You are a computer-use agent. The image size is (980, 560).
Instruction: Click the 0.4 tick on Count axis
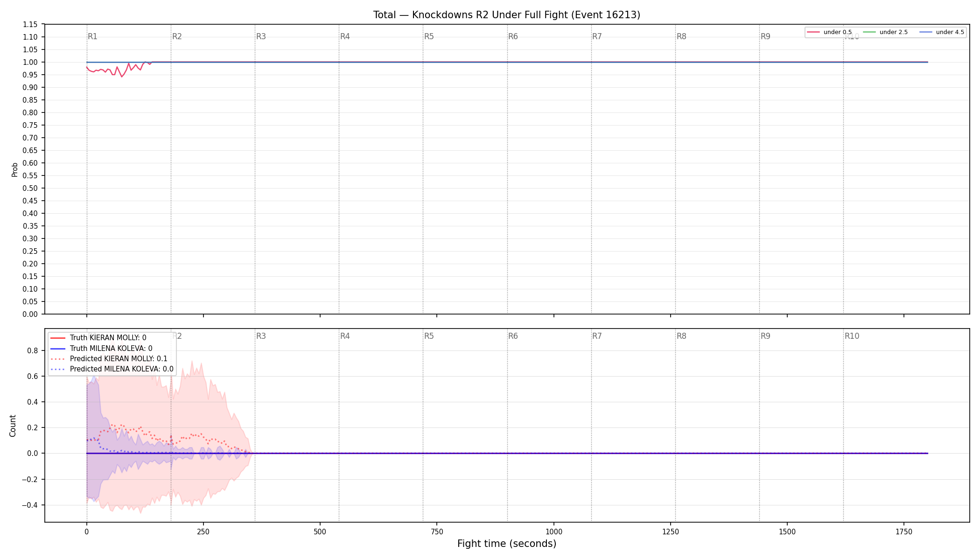tap(33, 402)
